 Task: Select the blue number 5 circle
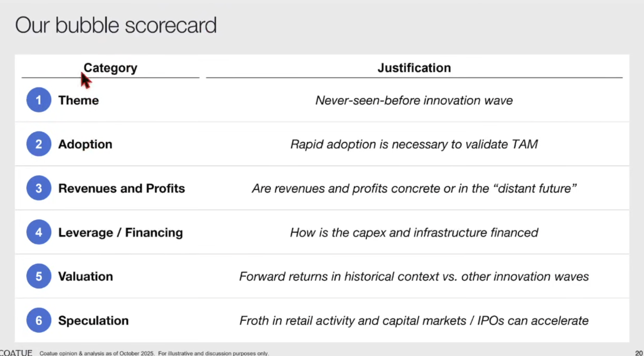pyautogui.click(x=39, y=276)
